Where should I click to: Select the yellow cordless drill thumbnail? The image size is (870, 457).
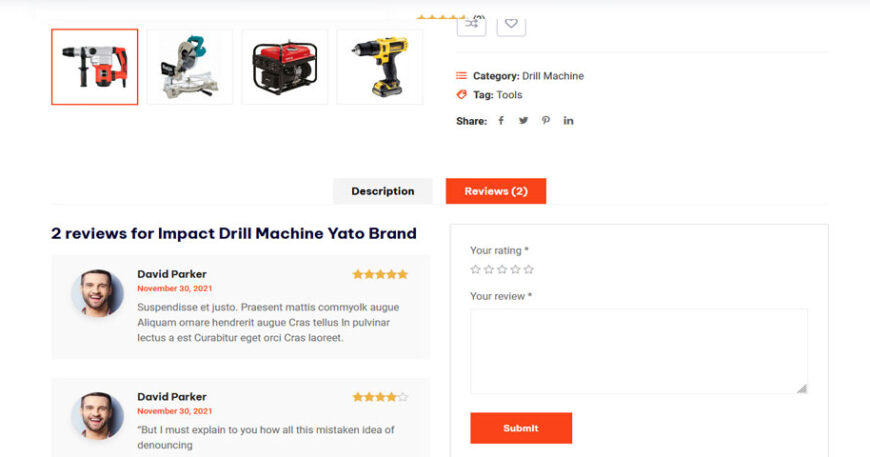(x=380, y=67)
